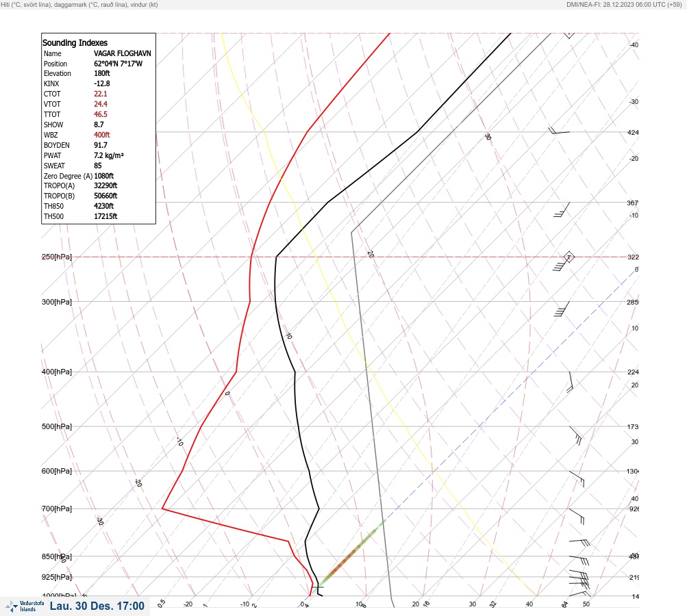Screen dimensions: 687x616
Task: Click the 'Zero Degree (A)' row label
Action: (x=68, y=176)
